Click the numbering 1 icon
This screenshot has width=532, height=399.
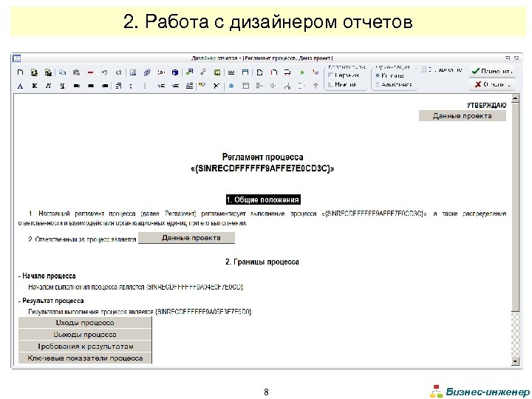coord(316,72)
